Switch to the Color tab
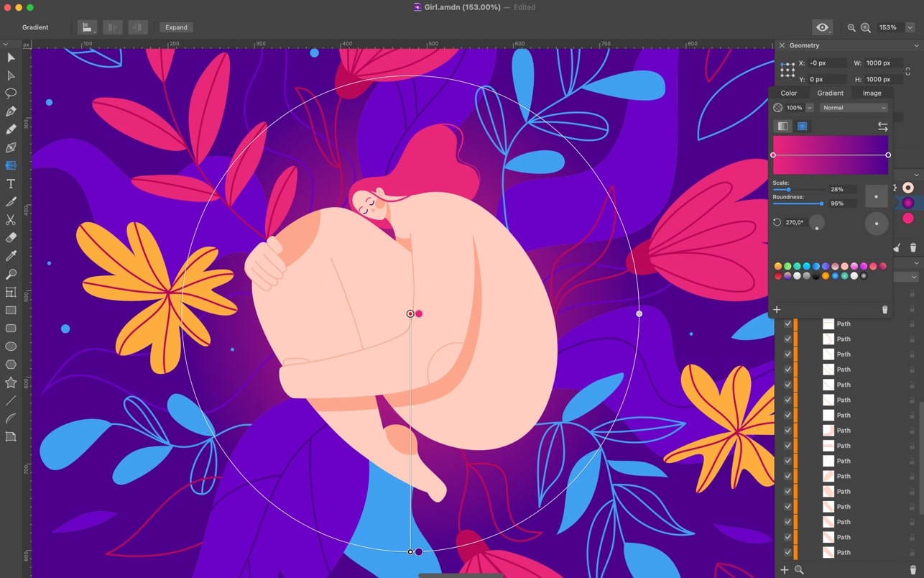 pos(789,93)
